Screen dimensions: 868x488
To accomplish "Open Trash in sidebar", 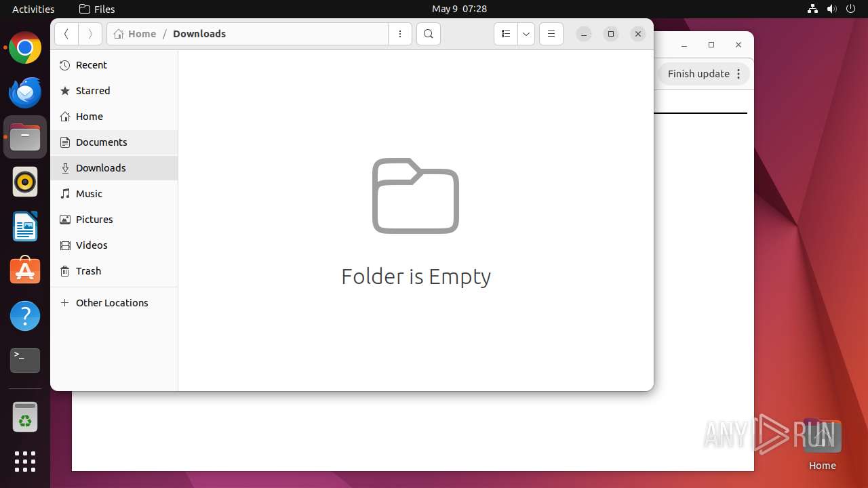I will (x=114, y=271).
